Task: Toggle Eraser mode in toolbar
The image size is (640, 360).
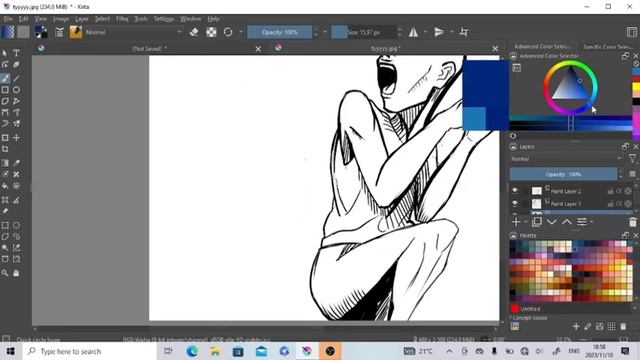Action: pos(194,32)
